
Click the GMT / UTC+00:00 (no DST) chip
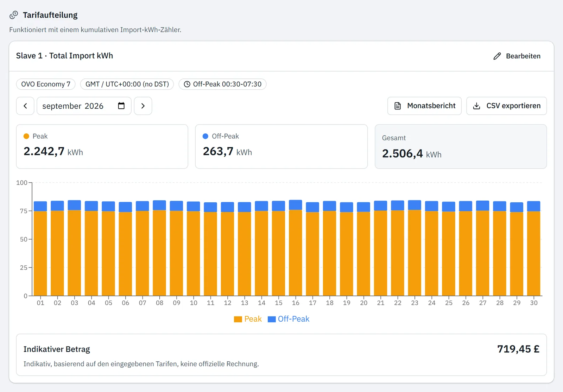(127, 84)
